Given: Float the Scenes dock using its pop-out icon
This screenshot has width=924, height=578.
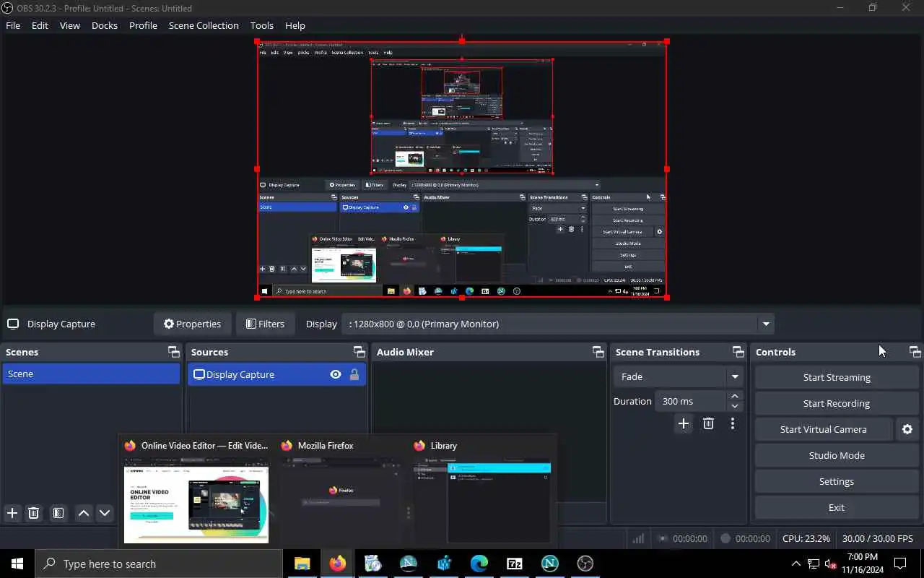Looking at the screenshot, I should pos(173,352).
